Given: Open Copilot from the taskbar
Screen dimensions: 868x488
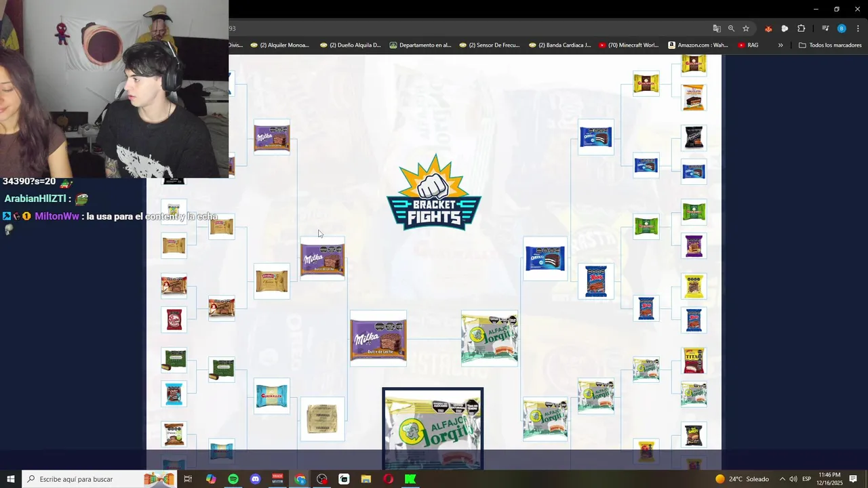Looking at the screenshot, I should [211, 479].
